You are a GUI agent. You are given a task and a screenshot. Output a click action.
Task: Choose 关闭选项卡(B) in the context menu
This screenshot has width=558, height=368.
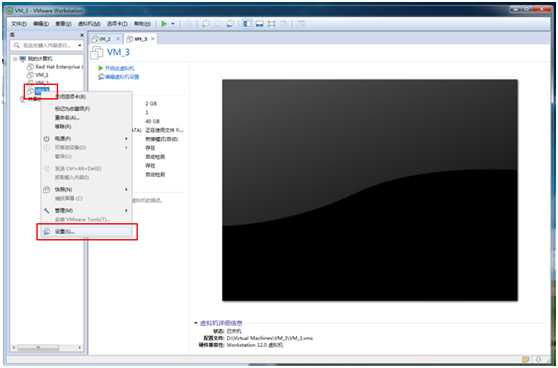point(86,96)
